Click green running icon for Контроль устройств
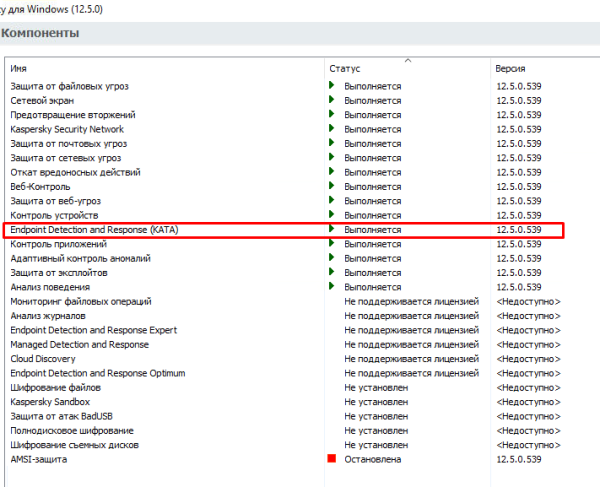This screenshot has height=487, width=600. (332, 214)
